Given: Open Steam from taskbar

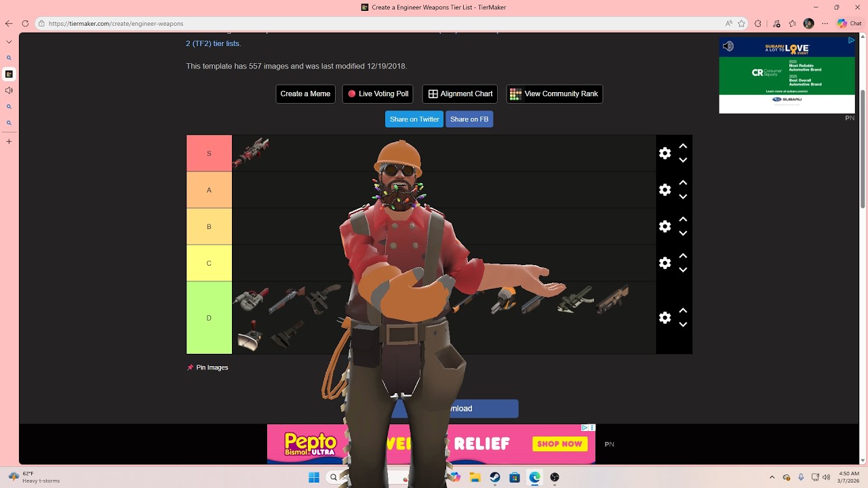Looking at the screenshot, I should (494, 477).
